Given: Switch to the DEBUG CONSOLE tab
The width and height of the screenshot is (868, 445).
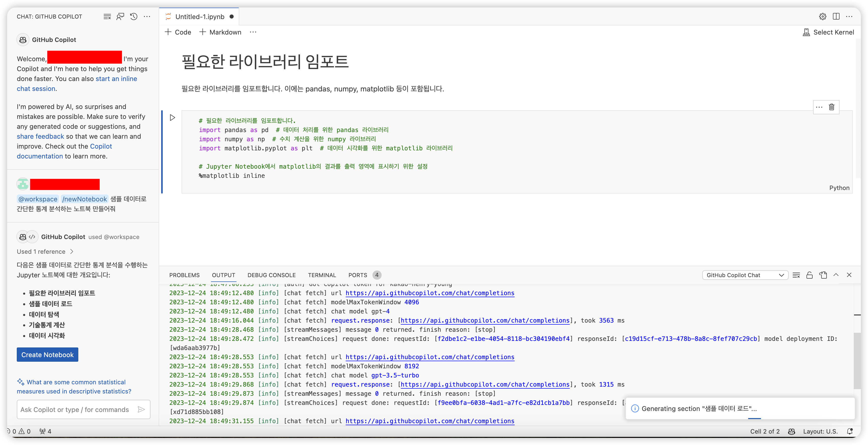Looking at the screenshot, I should 271,275.
